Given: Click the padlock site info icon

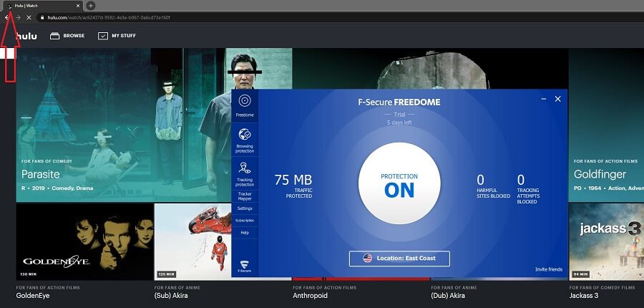Looking at the screenshot, I should 42,18.
